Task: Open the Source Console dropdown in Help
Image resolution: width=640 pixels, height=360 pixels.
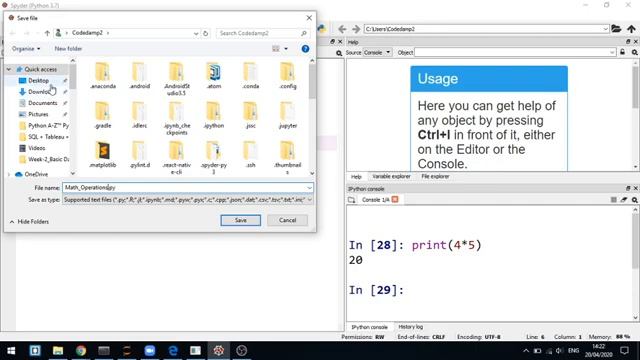Action: click(x=377, y=52)
